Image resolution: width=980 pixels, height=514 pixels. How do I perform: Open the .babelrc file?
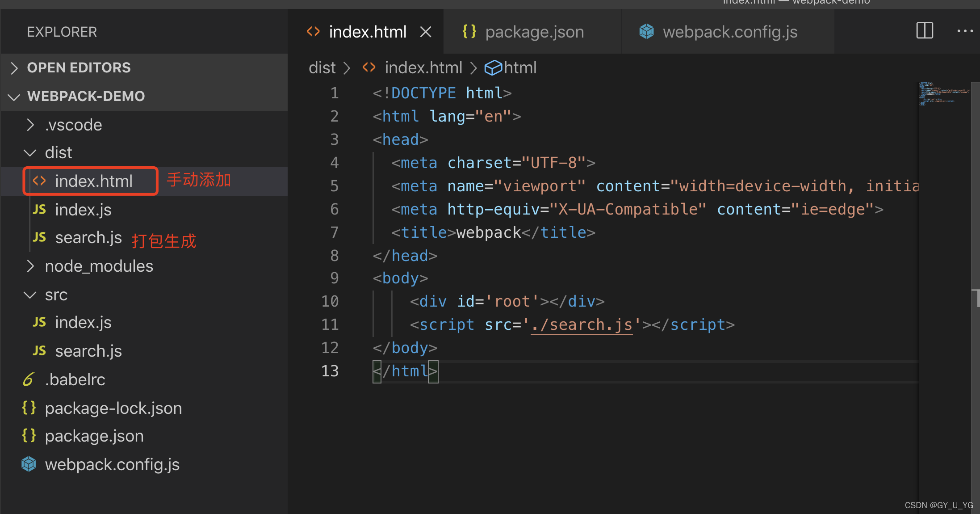[x=144, y=379]
